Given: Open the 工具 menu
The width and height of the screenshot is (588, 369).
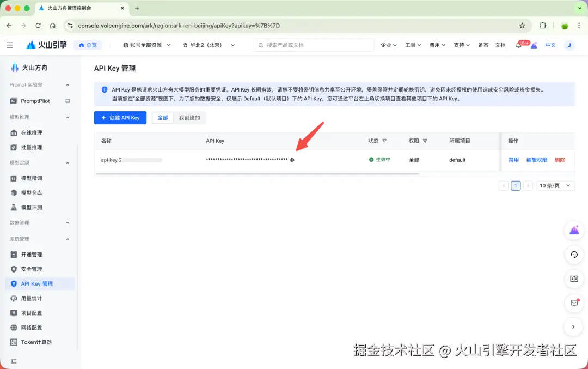Looking at the screenshot, I should [413, 45].
